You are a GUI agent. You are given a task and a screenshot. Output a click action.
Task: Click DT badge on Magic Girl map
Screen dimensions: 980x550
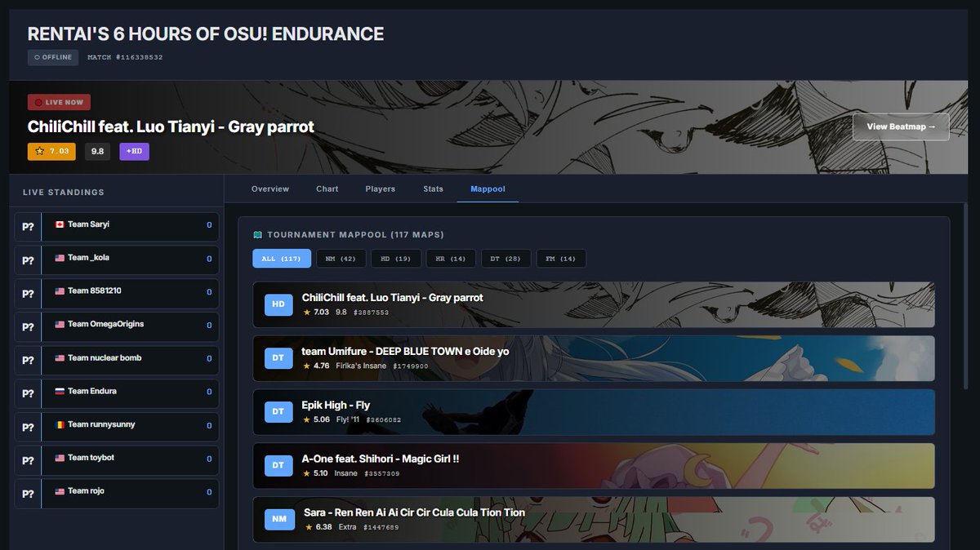coord(278,466)
